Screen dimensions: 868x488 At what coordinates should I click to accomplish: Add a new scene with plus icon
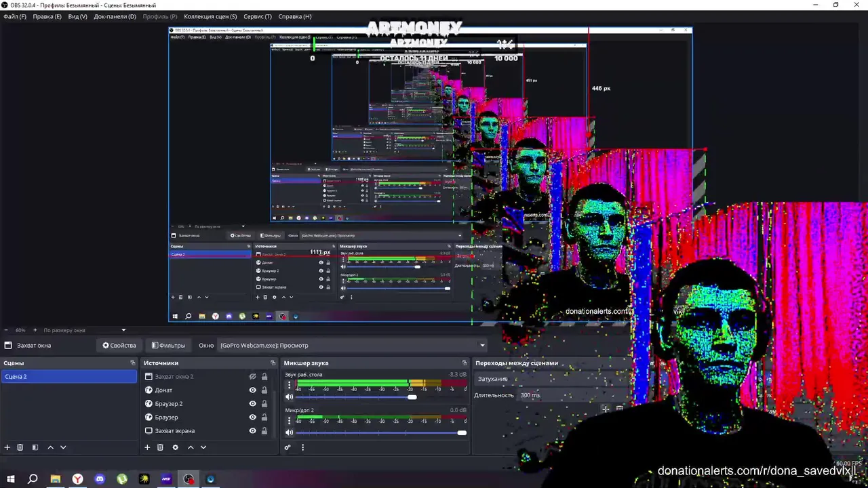click(7, 447)
